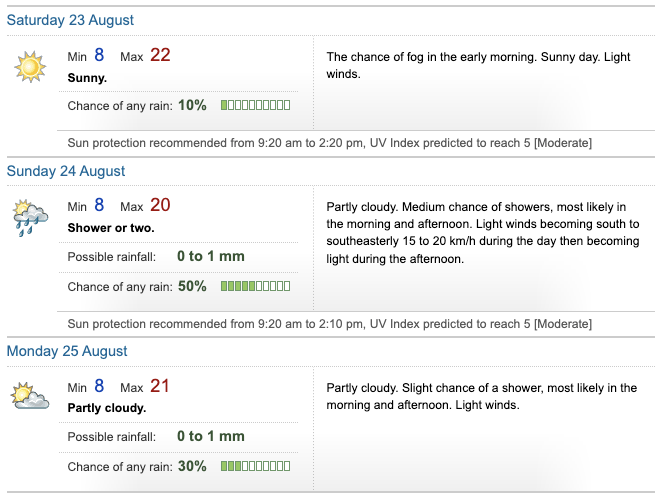
Task: Click Monday's possible rainfall 0 to 1 mm
Action: [210, 436]
